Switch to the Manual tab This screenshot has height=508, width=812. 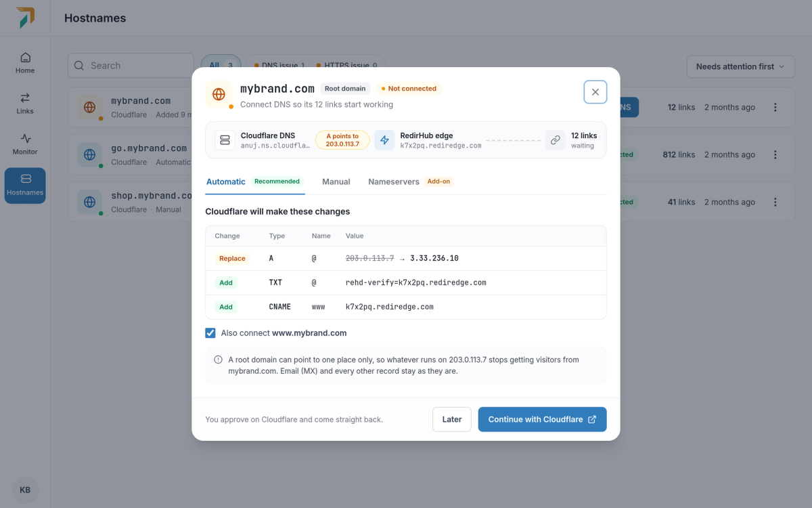click(336, 182)
